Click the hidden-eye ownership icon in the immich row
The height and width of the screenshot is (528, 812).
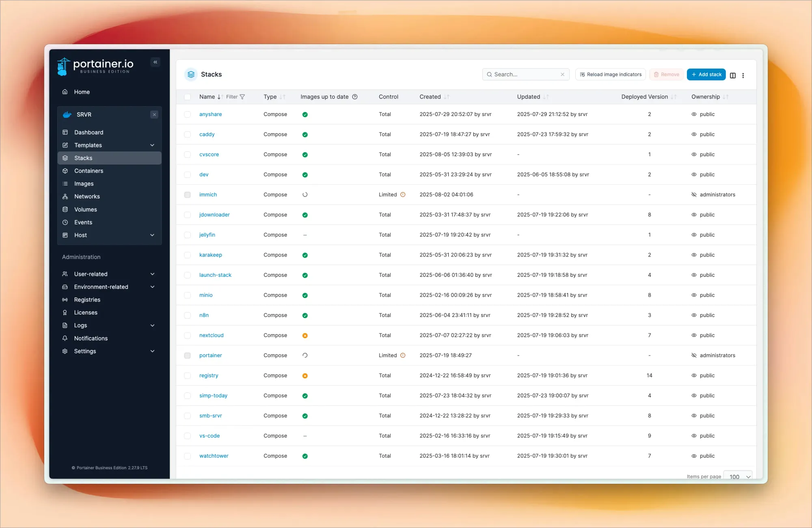tap(694, 194)
